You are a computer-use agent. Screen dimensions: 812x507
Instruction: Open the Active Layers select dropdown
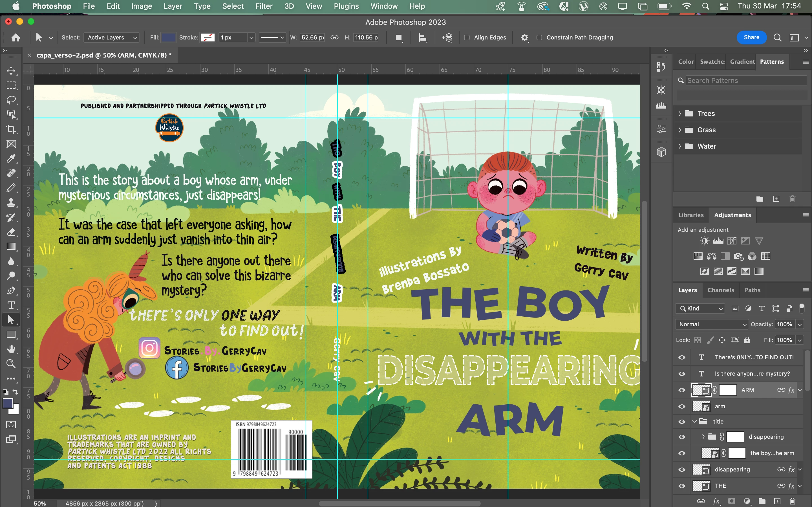pos(112,38)
